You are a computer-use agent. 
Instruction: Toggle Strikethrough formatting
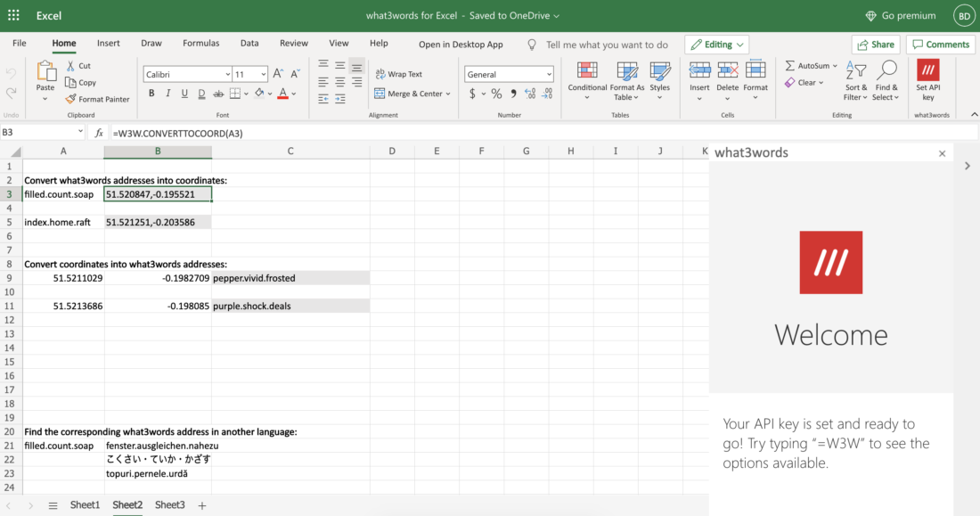pyautogui.click(x=218, y=94)
